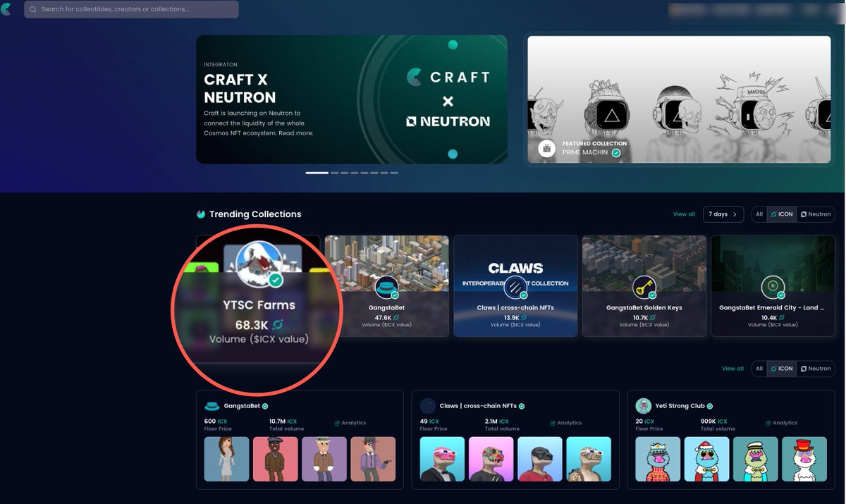Click the Prime Machin verified badge

click(x=616, y=152)
